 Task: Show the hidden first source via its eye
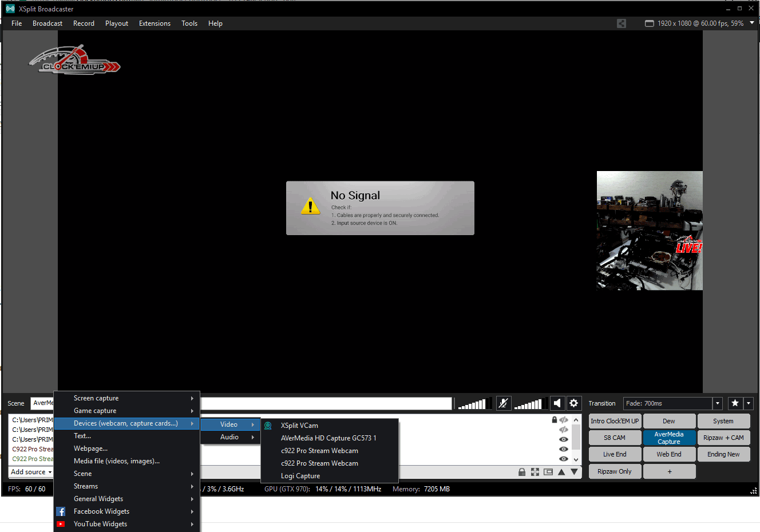click(564, 420)
